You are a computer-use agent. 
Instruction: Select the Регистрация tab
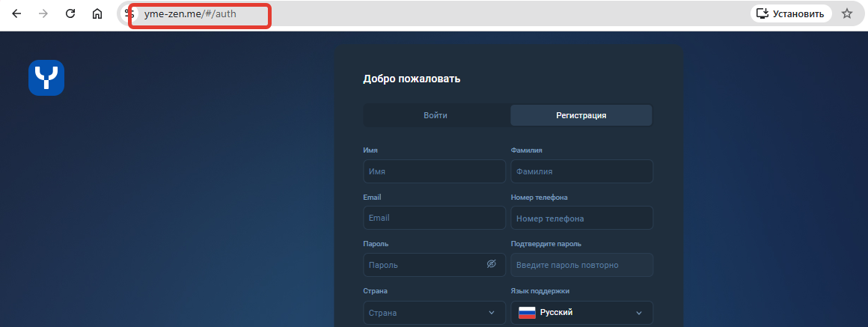pos(581,116)
